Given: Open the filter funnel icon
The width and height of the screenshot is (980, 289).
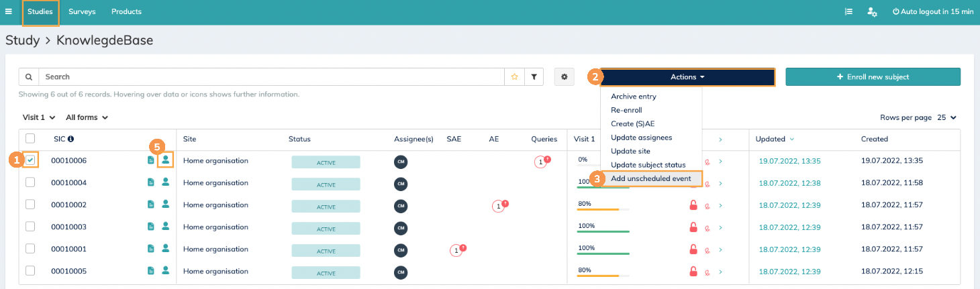Looking at the screenshot, I should click(x=534, y=77).
